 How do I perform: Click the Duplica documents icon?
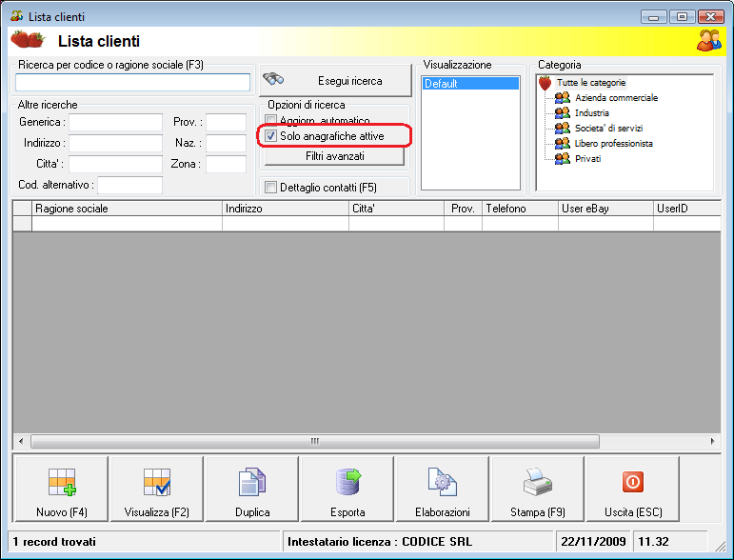pyautogui.click(x=252, y=482)
